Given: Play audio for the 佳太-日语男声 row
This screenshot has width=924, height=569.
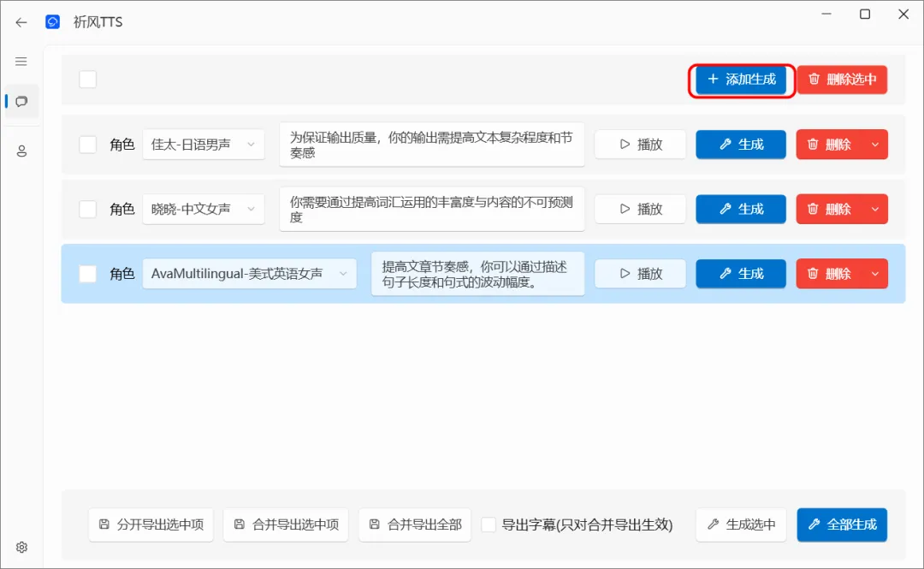Looking at the screenshot, I should [x=640, y=145].
